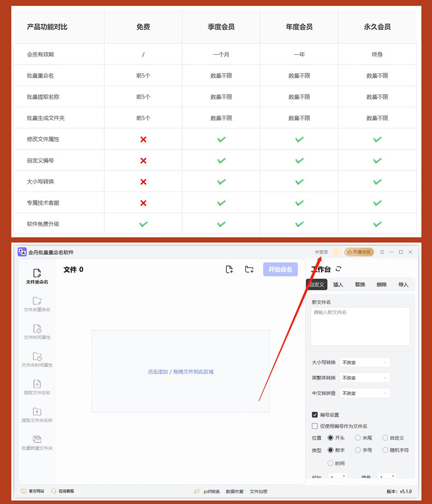Click the add folder icon

coord(249,269)
